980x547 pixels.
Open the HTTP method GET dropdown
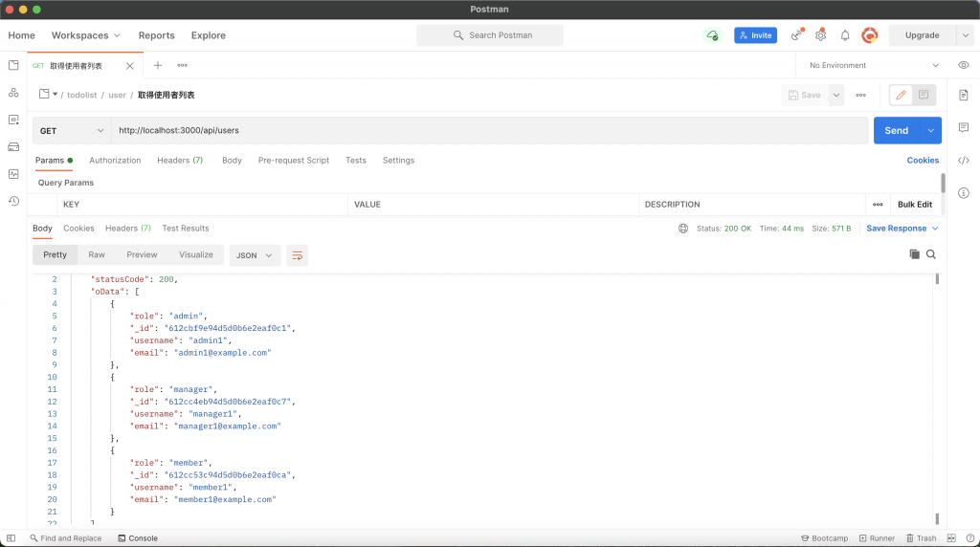tap(72, 130)
